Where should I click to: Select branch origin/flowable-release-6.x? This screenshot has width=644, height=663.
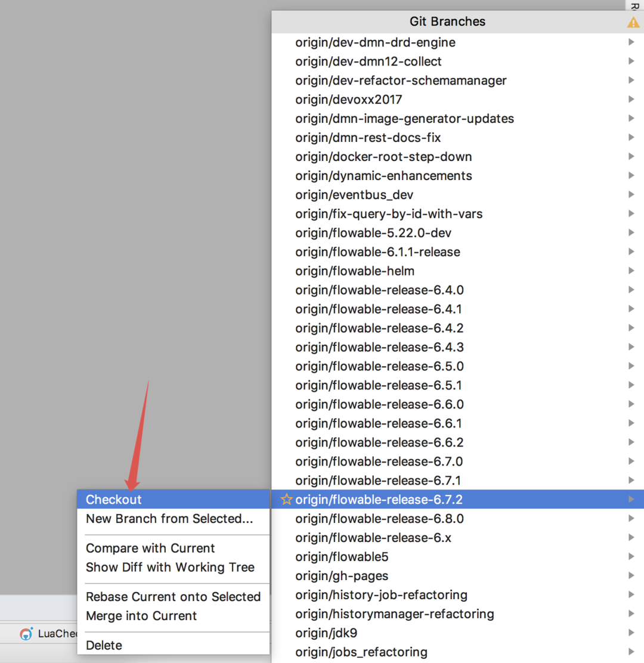(457, 537)
